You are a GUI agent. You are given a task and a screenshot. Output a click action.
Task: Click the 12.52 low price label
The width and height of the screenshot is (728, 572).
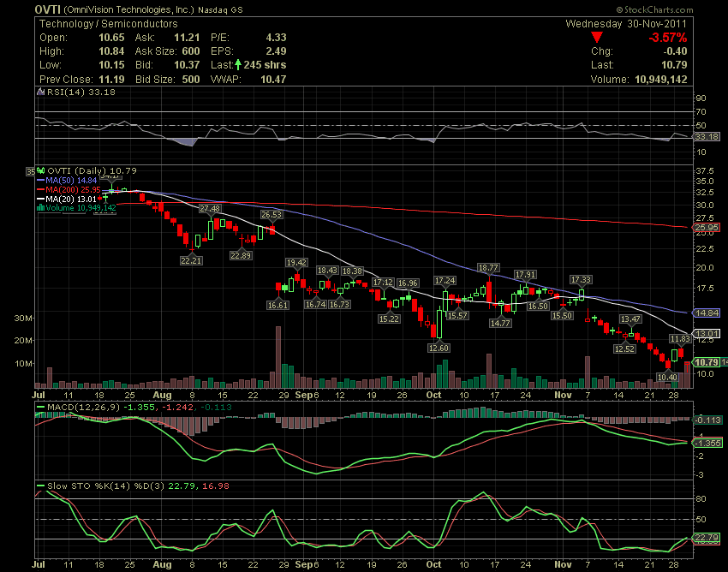coord(624,349)
